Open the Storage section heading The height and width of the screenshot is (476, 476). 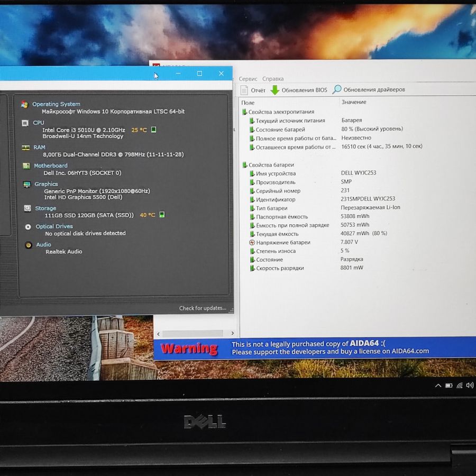click(45, 208)
